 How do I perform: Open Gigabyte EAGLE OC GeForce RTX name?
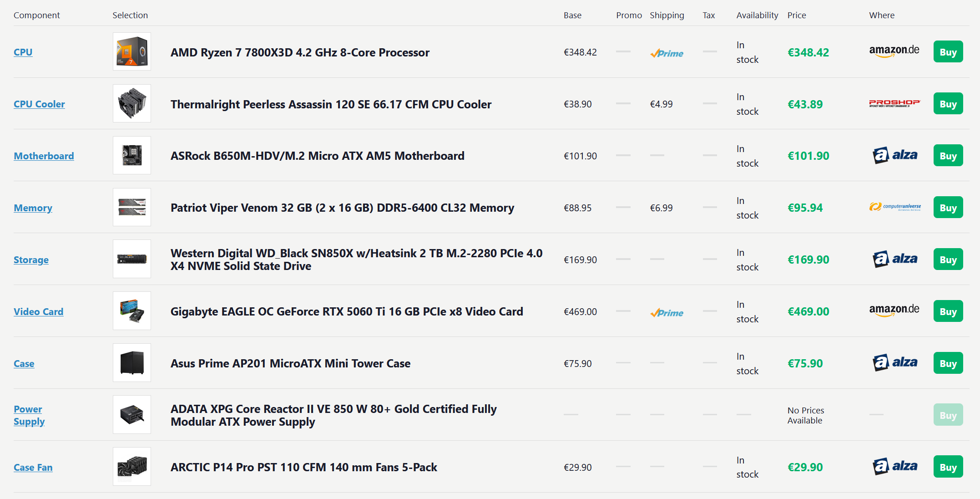347,312
